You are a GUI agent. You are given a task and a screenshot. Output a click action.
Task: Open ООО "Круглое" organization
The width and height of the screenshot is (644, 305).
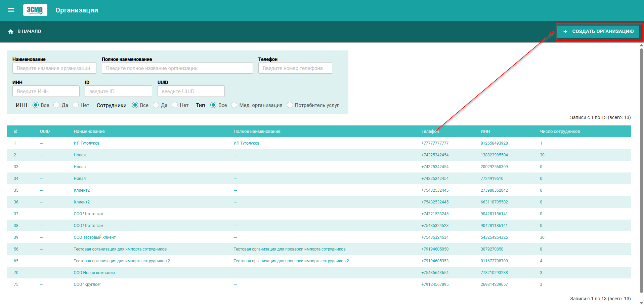[x=87, y=284]
